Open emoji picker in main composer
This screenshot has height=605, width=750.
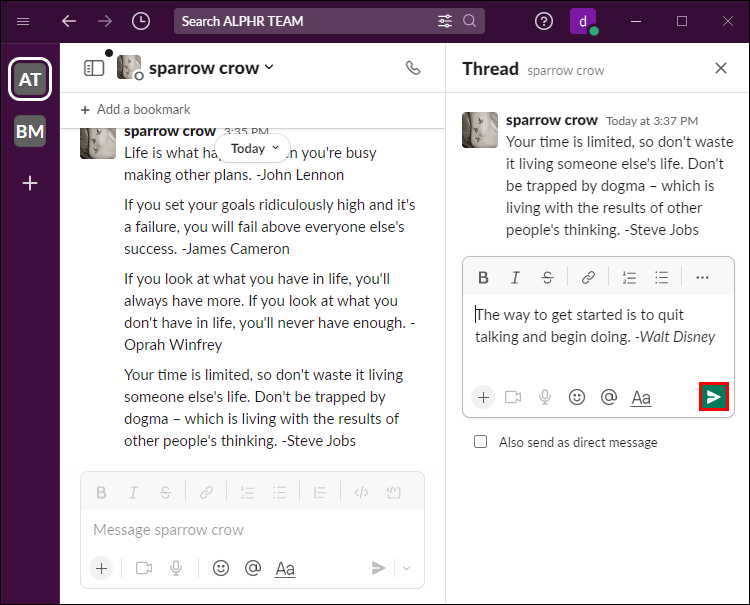click(221, 568)
